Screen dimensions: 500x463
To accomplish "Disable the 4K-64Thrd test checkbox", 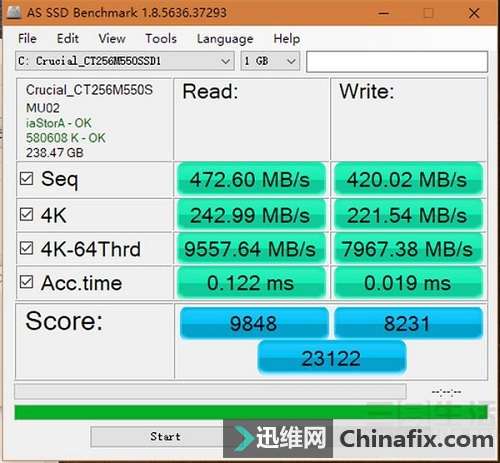I will click(x=26, y=248).
